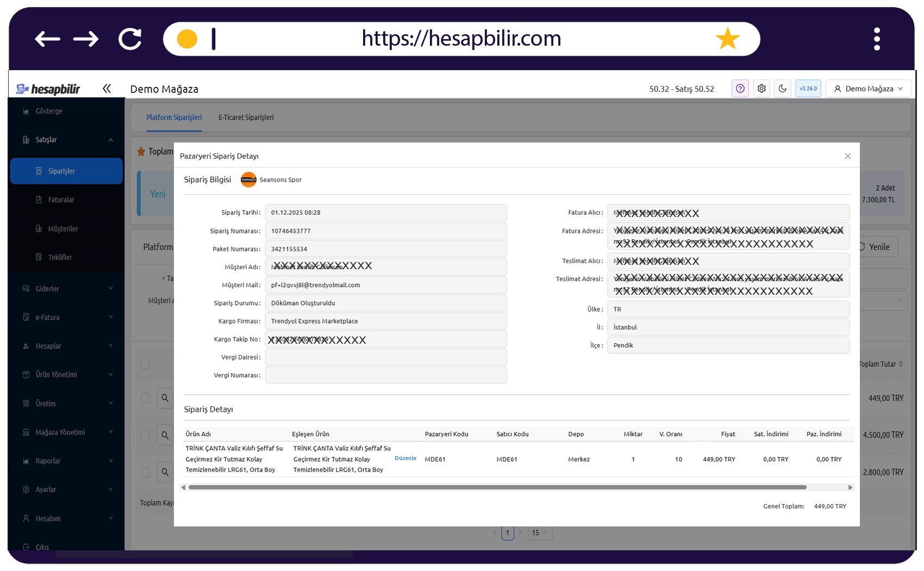The height and width of the screenshot is (571, 924).
Task: Click İl field showing İstanbul
Action: coord(728,327)
